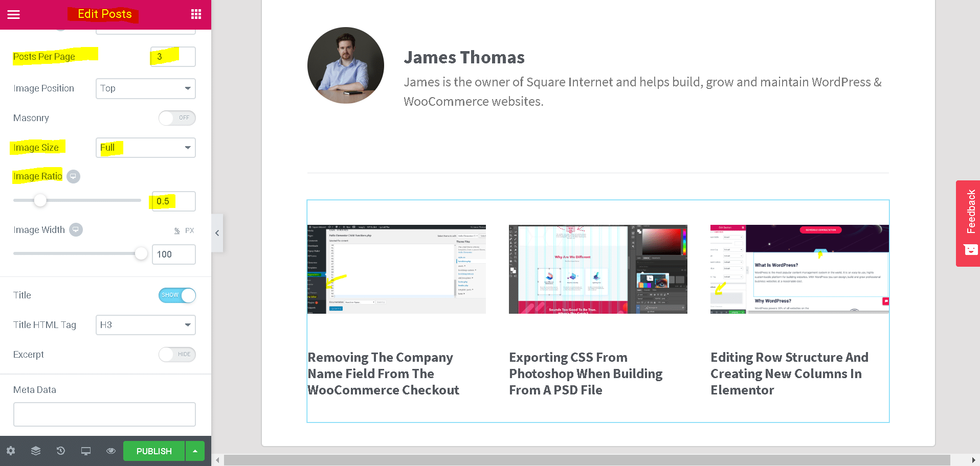This screenshot has height=466, width=980.
Task: Switch to Responsive Mode monitor icon
Action: click(x=85, y=451)
